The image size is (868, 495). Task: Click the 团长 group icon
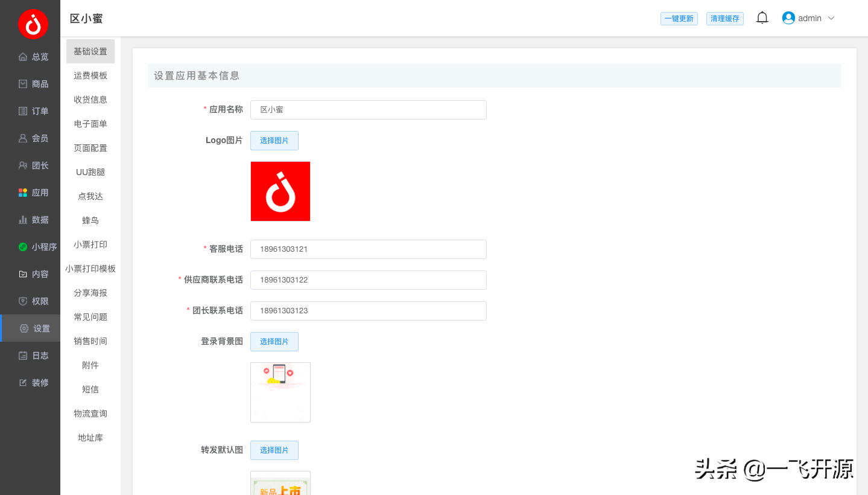point(23,165)
